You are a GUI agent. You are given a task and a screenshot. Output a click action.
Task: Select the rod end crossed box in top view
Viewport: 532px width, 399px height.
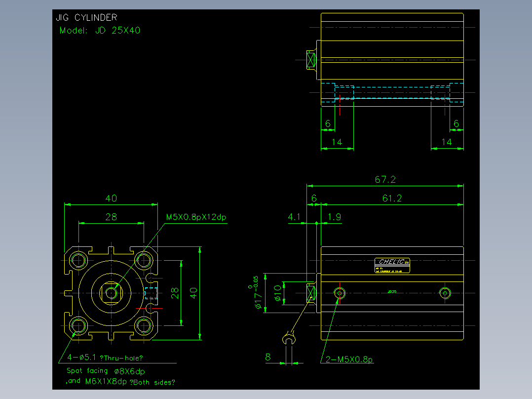[x=311, y=60]
